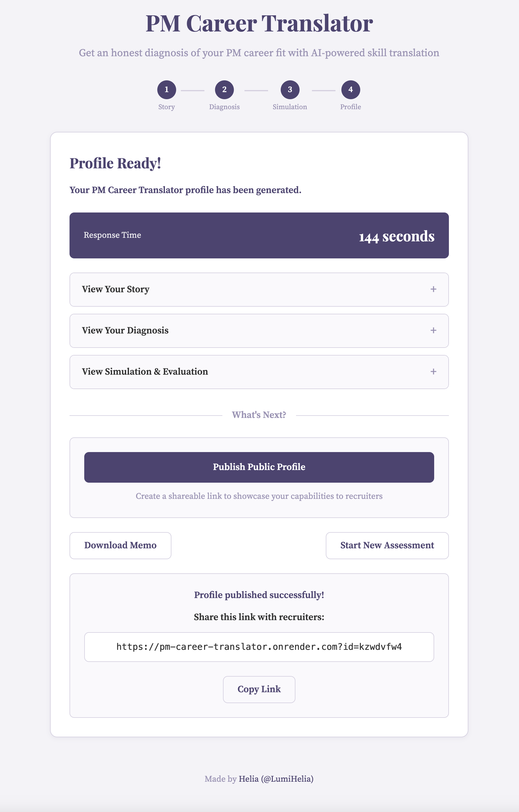This screenshot has width=519, height=812.
Task: Click the Response Time bar
Action: 259,235
